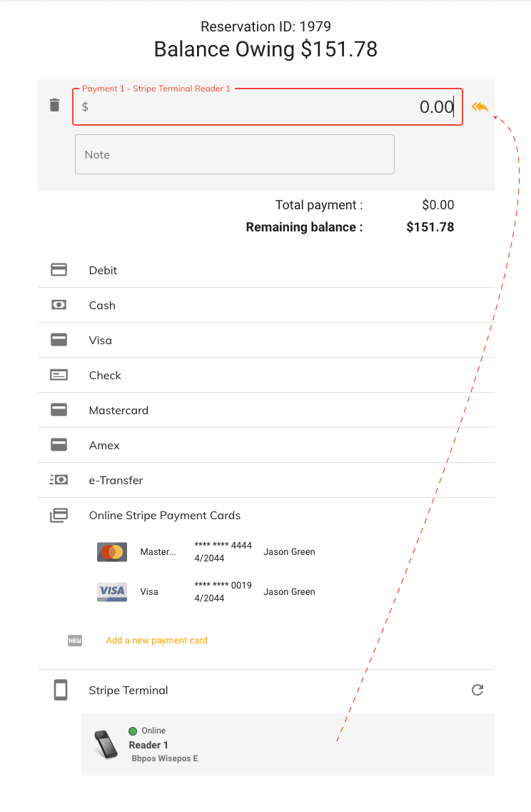Click into the Note text field
The height and width of the screenshot is (812, 531).
tap(234, 154)
